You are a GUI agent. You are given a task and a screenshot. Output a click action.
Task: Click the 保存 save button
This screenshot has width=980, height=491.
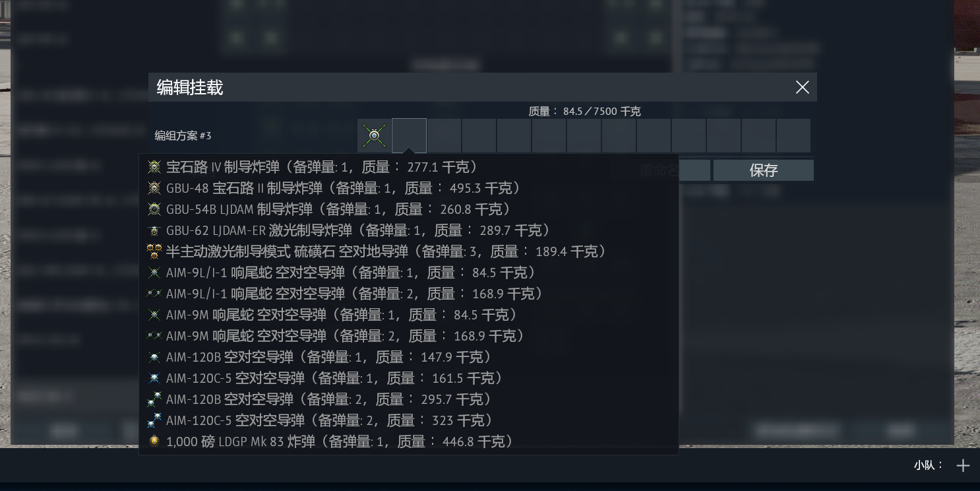pyautogui.click(x=764, y=170)
